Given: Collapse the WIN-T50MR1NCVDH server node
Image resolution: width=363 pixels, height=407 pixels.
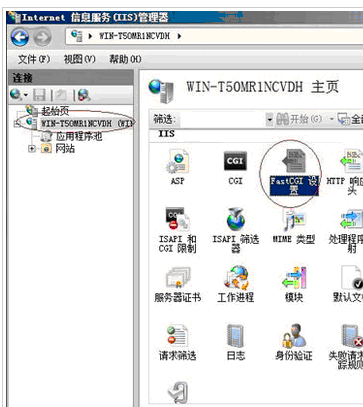Looking at the screenshot, I should click(17, 123).
